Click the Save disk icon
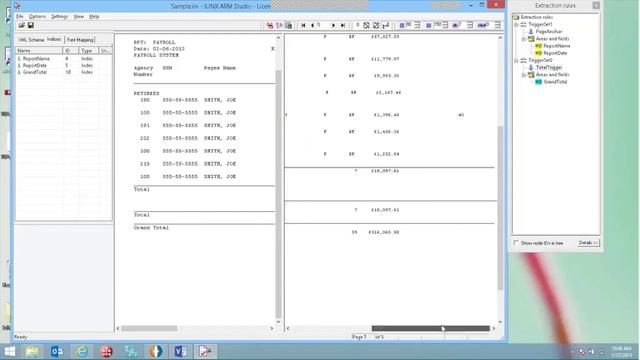The height and width of the screenshot is (360, 640). (x=31, y=25)
